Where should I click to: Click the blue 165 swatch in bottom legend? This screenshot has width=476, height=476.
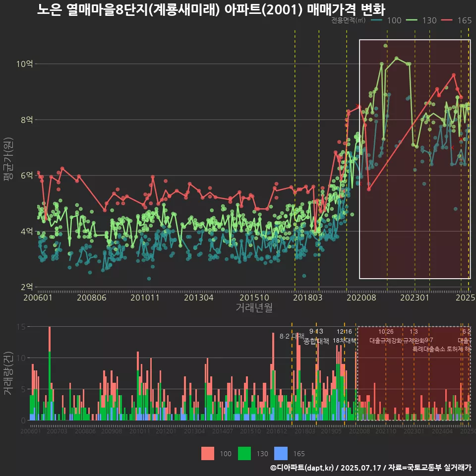coord(281,454)
